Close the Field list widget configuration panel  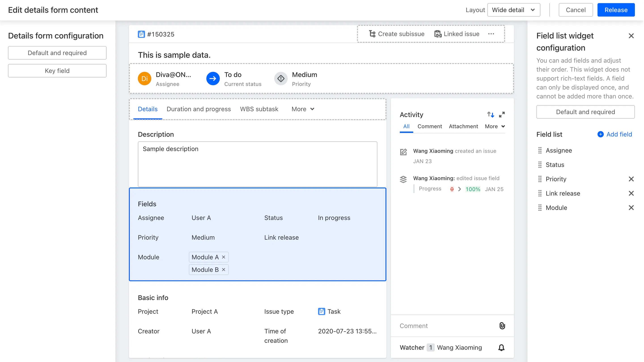[631, 36]
